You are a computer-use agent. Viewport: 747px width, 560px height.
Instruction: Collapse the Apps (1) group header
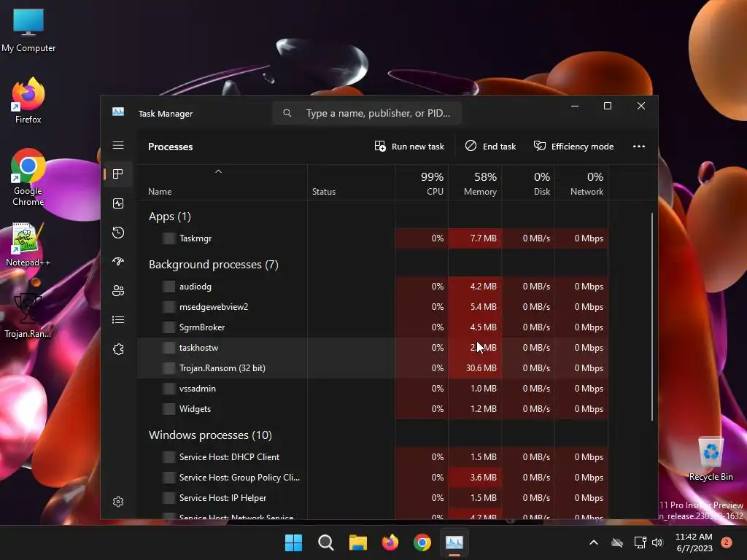pyautogui.click(x=169, y=217)
